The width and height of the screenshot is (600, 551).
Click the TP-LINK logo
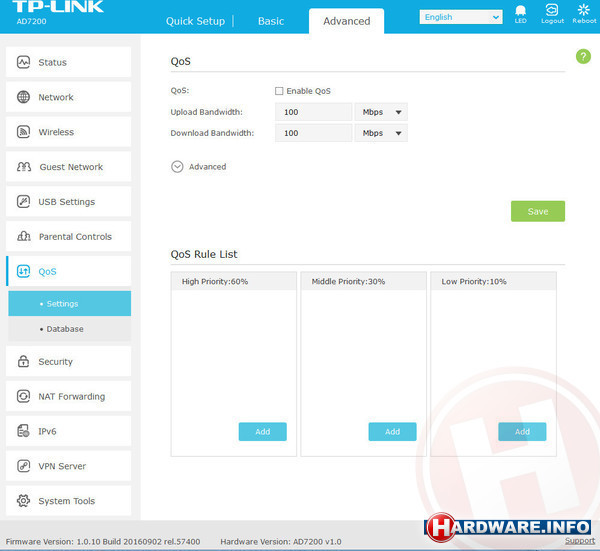(57, 7)
